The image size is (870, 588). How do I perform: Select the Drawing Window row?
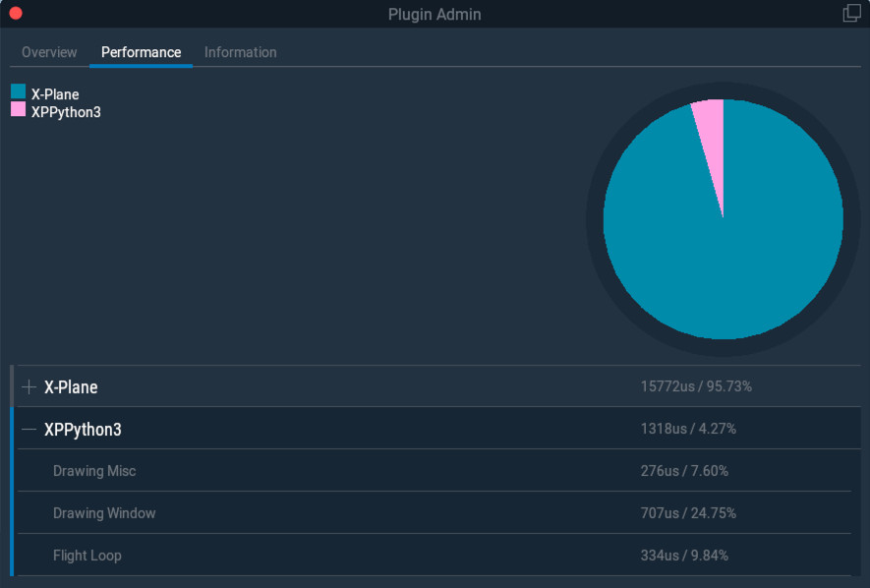pyautogui.click(x=434, y=512)
